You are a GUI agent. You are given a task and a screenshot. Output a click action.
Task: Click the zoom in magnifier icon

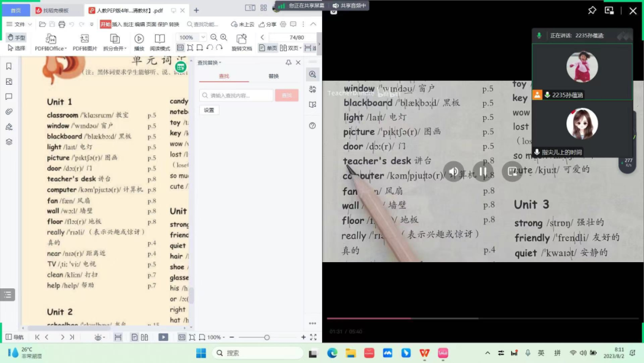click(x=224, y=37)
